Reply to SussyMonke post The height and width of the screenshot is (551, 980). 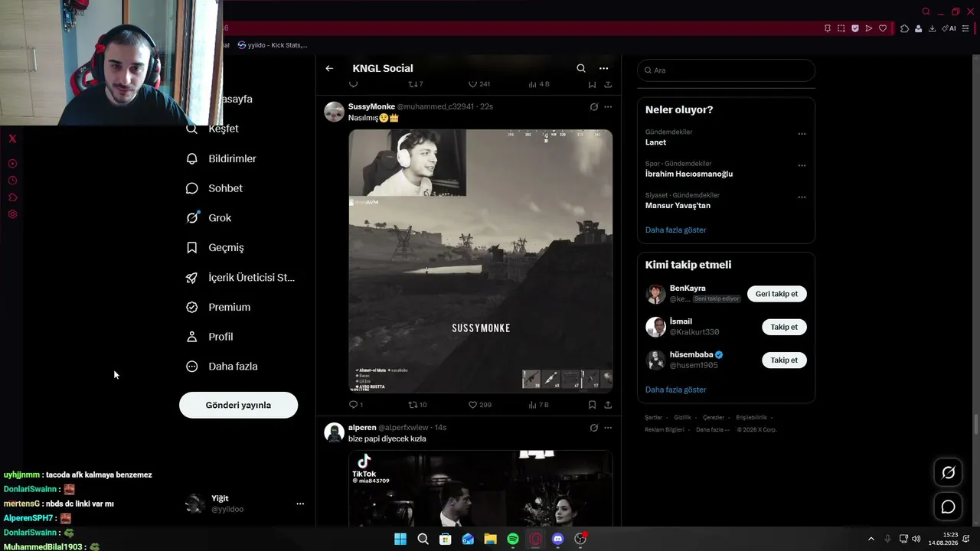(x=355, y=405)
